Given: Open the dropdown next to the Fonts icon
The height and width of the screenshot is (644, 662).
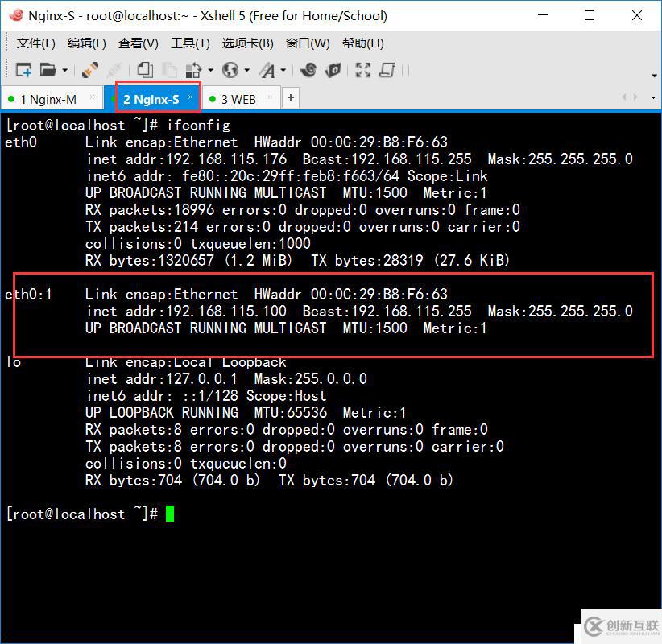Looking at the screenshot, I should pyautogui.click(x=284, y=70).
